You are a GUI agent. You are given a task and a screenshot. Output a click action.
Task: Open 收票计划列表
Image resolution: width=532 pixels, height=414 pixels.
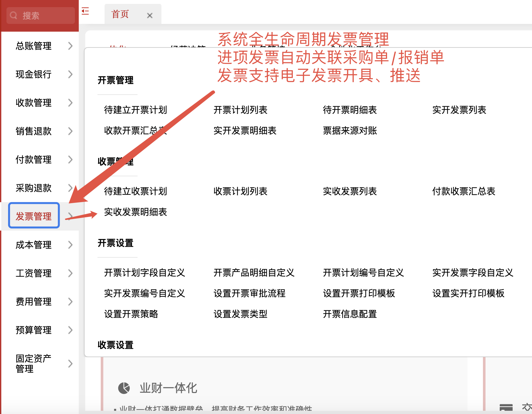(240, 191)
